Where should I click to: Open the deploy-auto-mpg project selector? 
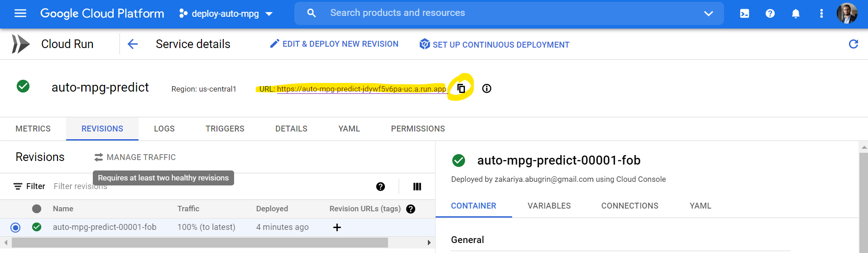(226, 14)
